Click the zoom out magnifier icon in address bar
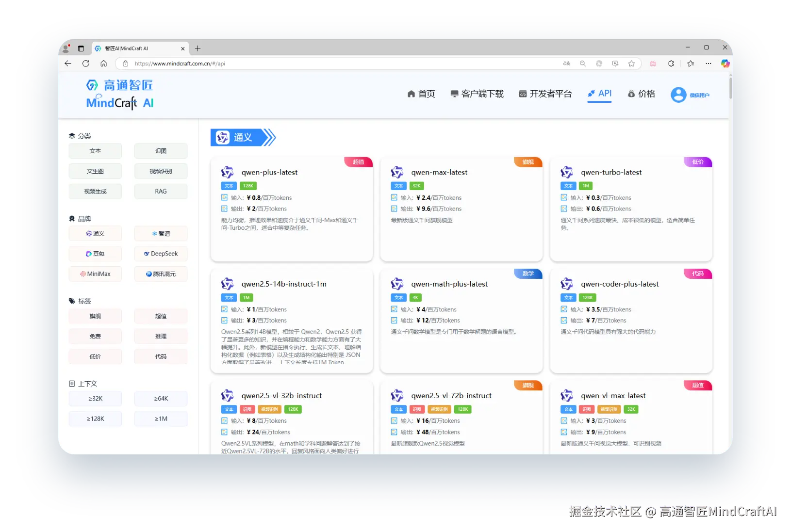The height and width of the screenshot is (532, 791). 583,64
